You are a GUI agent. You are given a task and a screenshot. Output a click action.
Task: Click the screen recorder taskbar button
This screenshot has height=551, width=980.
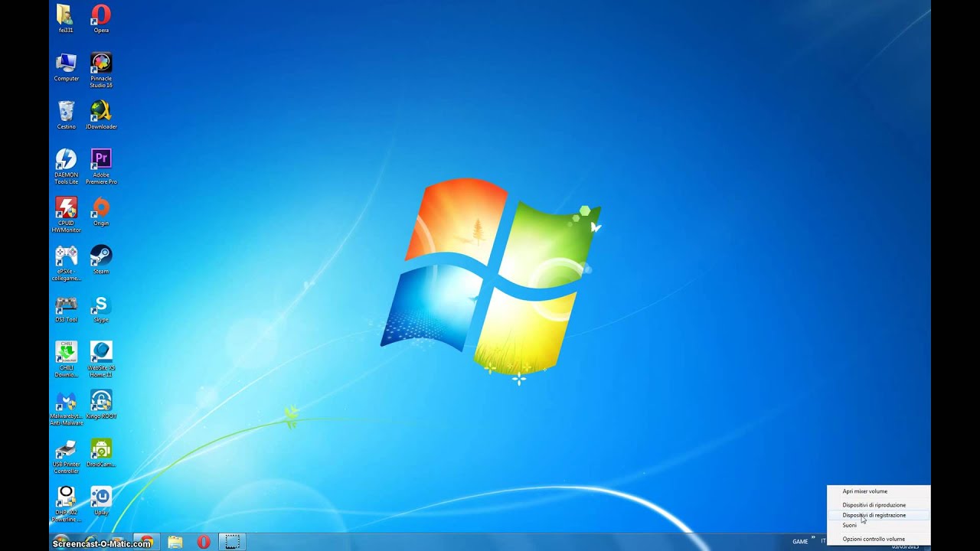[232, 542]
